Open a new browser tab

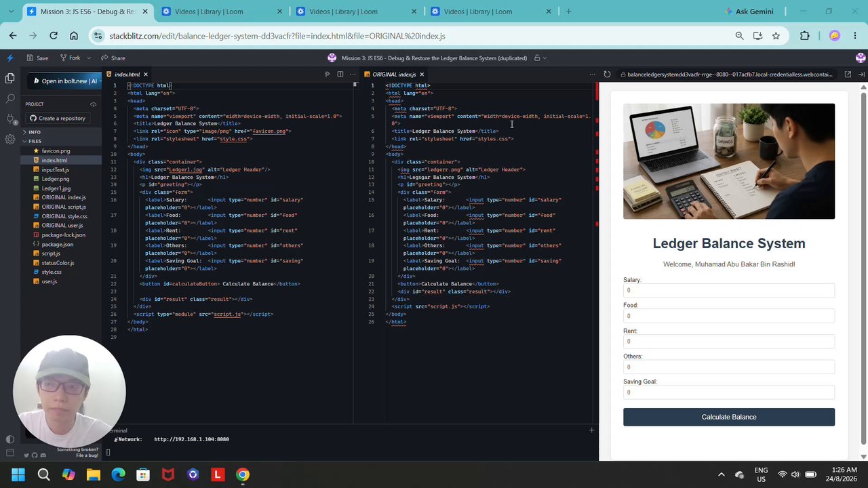(x=568, y=12)
